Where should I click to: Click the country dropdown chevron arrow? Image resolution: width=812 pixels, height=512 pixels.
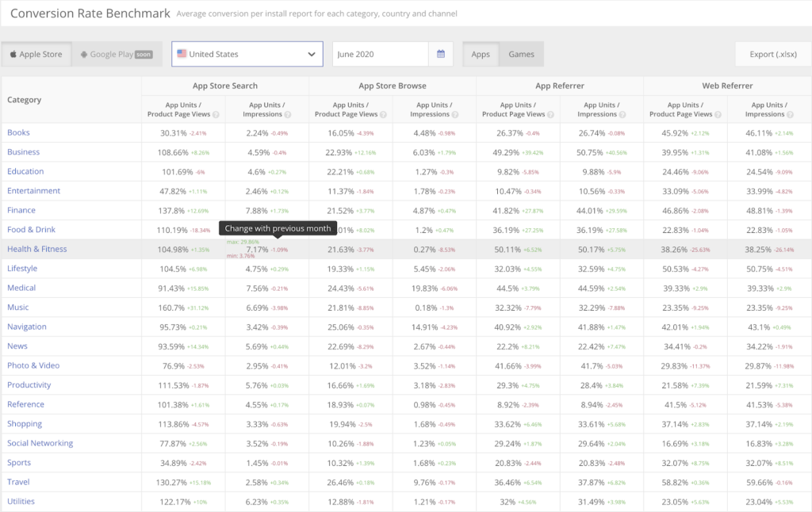312,54
